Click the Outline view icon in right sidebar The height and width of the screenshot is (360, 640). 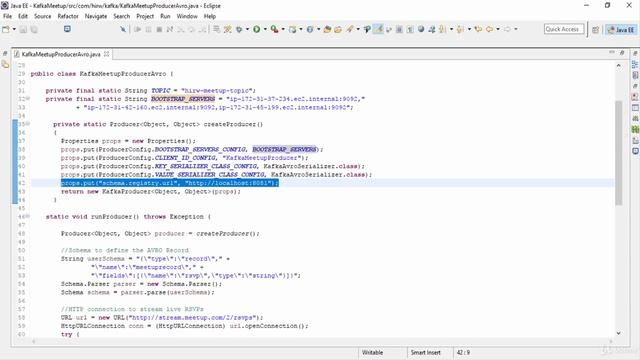[635, 64]
